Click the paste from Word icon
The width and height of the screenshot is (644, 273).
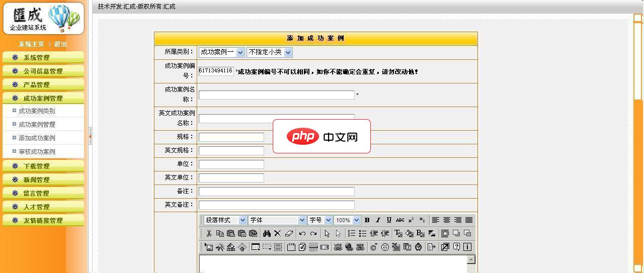(x=253, y=233)
